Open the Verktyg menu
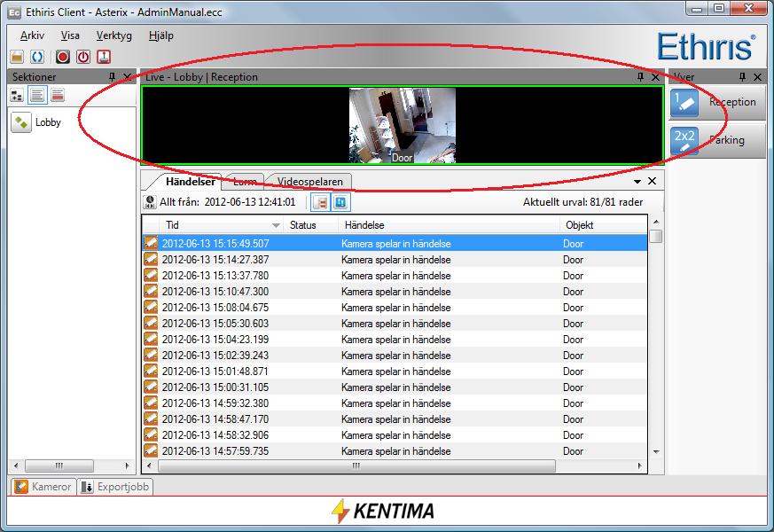This screenshot has height=532, width=774. (x=114, y=35)
